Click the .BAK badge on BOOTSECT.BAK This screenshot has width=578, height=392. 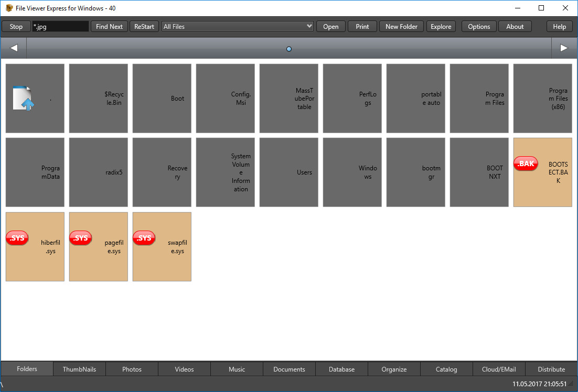[526, 164]
